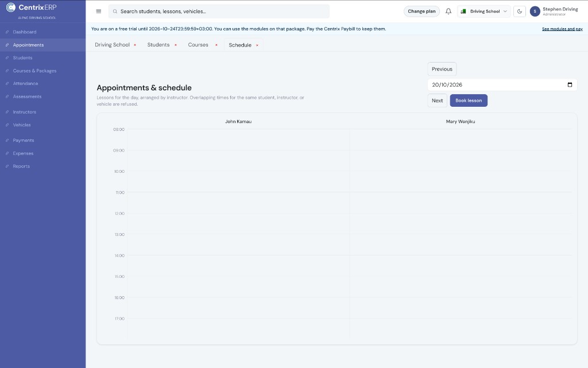Open Dashboard in the sidebar
The image size is (588, 368).
pyautogui.click(x=42, y=32)
